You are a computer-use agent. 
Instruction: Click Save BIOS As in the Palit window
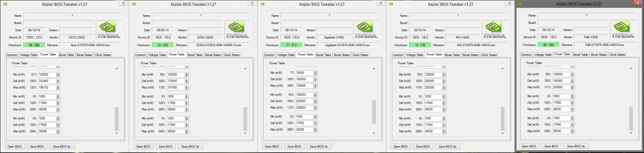pyautogui.click(x=576, y=146)
